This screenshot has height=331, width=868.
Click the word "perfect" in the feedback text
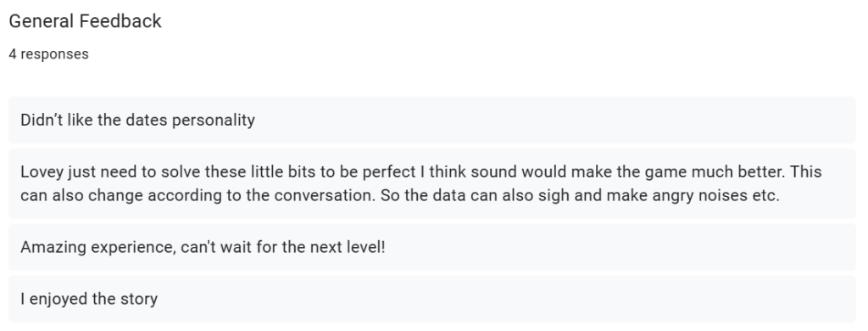click(389, 172)
